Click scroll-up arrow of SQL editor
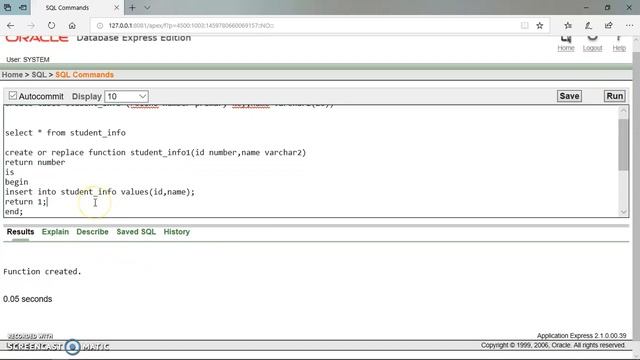640x360 pixels. point(623,111)
